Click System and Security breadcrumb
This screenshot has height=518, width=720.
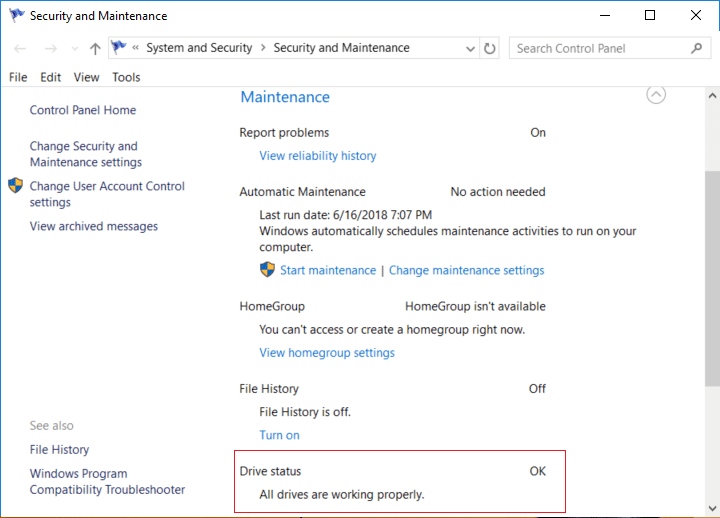199,48
